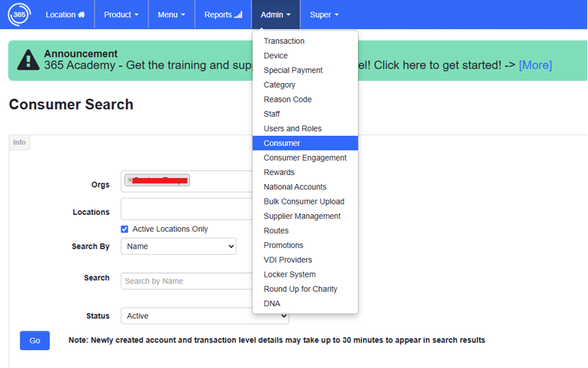This screenshot has width=588, height=368.
Task: Remove the selected org tag with x
Action: coord(130,180)
